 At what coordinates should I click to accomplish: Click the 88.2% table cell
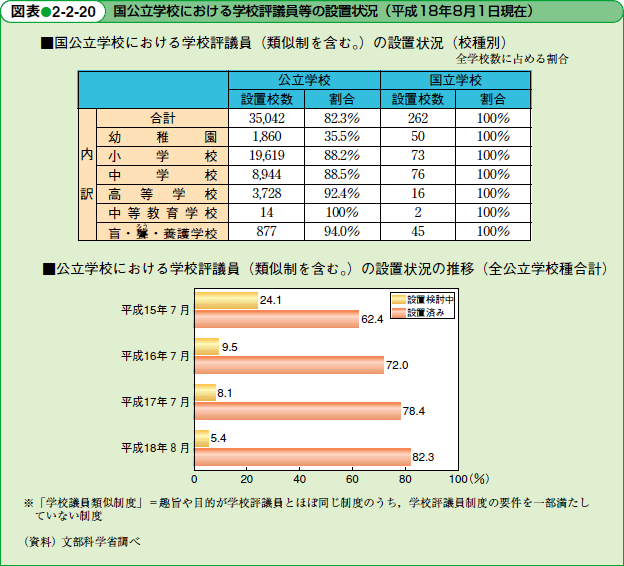click(x=342, y=156)
